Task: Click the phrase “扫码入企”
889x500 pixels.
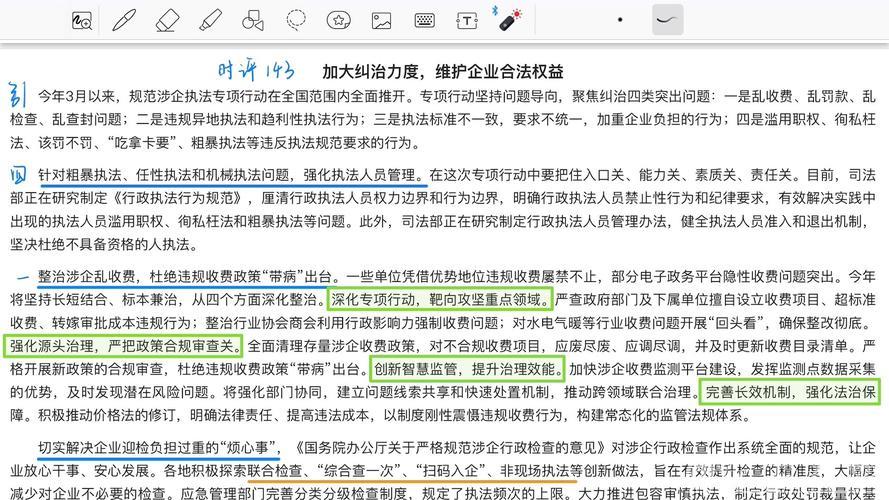Action: (x=450, y=471)
